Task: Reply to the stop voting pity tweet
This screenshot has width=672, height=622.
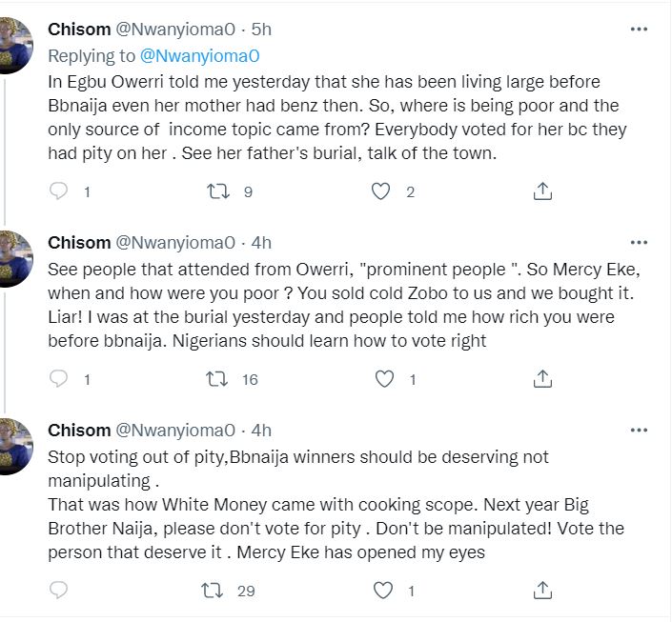Action: pos(59,591)
